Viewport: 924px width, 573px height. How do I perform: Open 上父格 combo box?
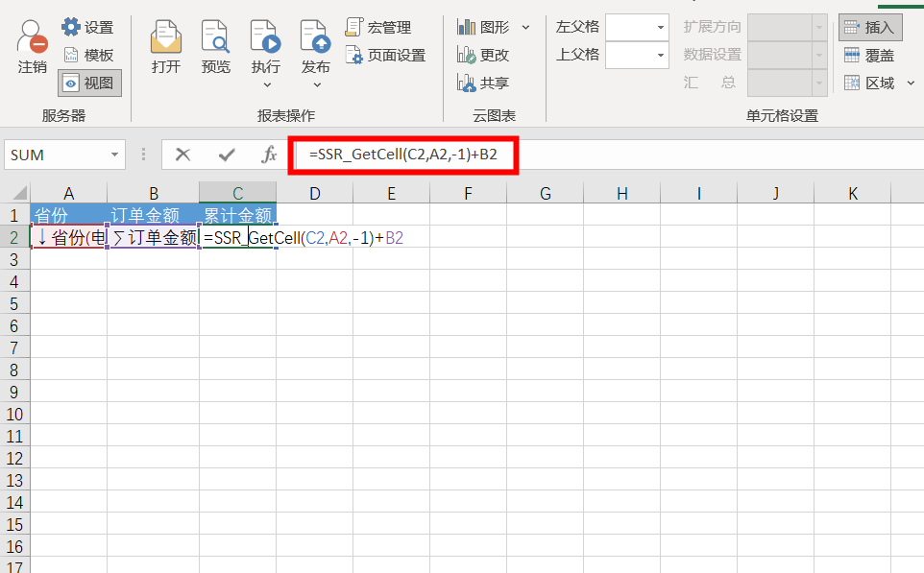637,56
